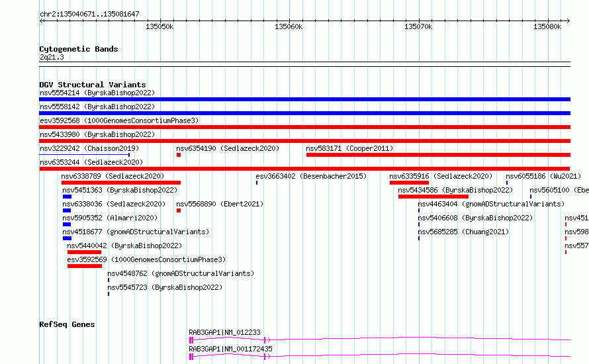This screenshot has width=589, height=364.
Task: Click the small red nsv6354190 variant block
Action: pos(179,155)
